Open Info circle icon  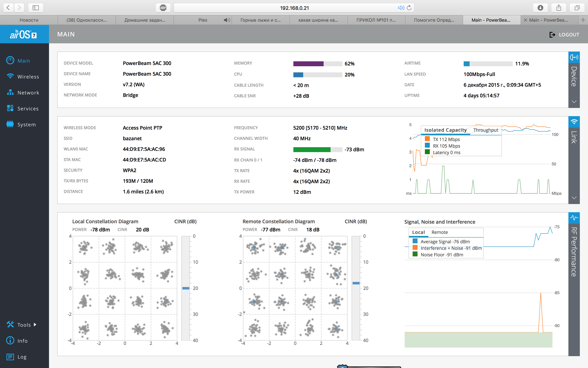tap(10, 340)
